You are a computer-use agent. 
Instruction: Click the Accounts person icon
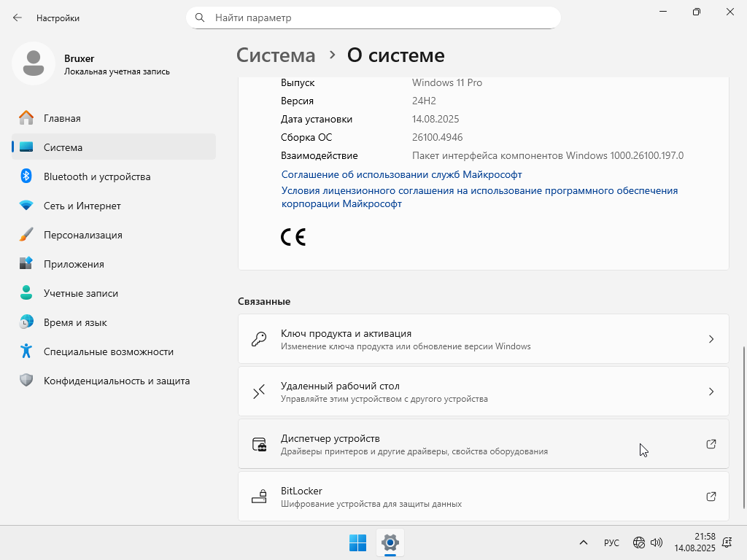click(x=26, y=292)
